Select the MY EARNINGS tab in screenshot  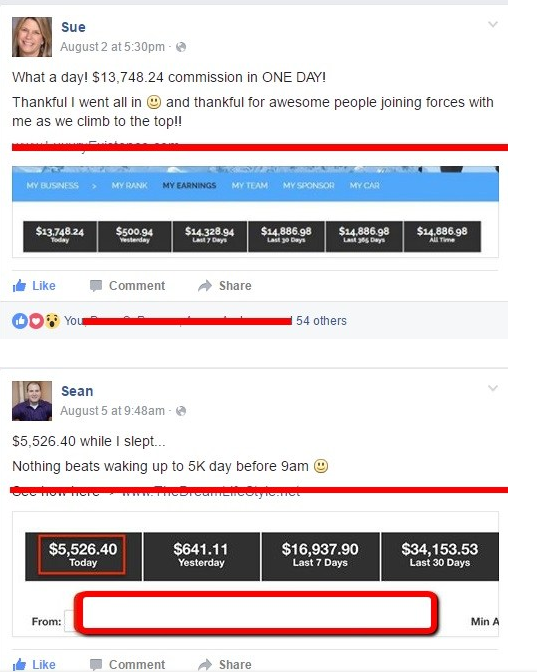pyautogui.click(x=189, y=186)
